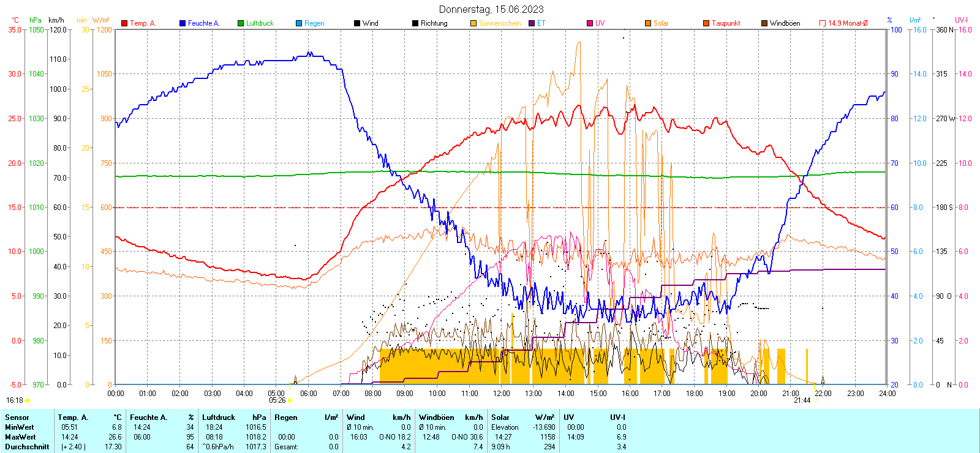980x453 pixels.
Task: Select the brown Windböen legend square
Action: 764,23
